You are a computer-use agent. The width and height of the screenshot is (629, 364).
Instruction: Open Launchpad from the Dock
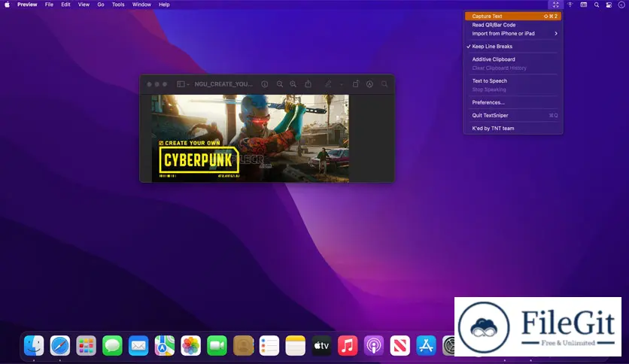87,345
